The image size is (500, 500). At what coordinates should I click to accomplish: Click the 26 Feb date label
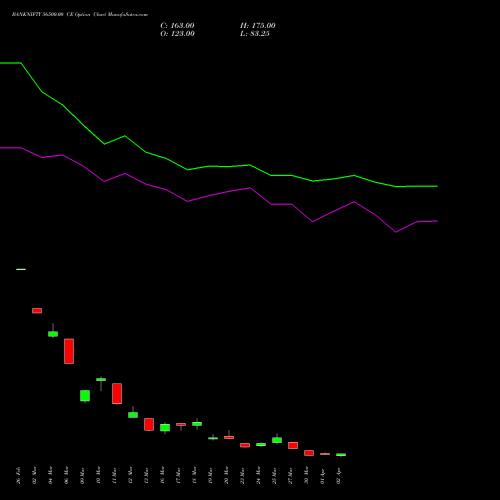click(x=18, y=475)
